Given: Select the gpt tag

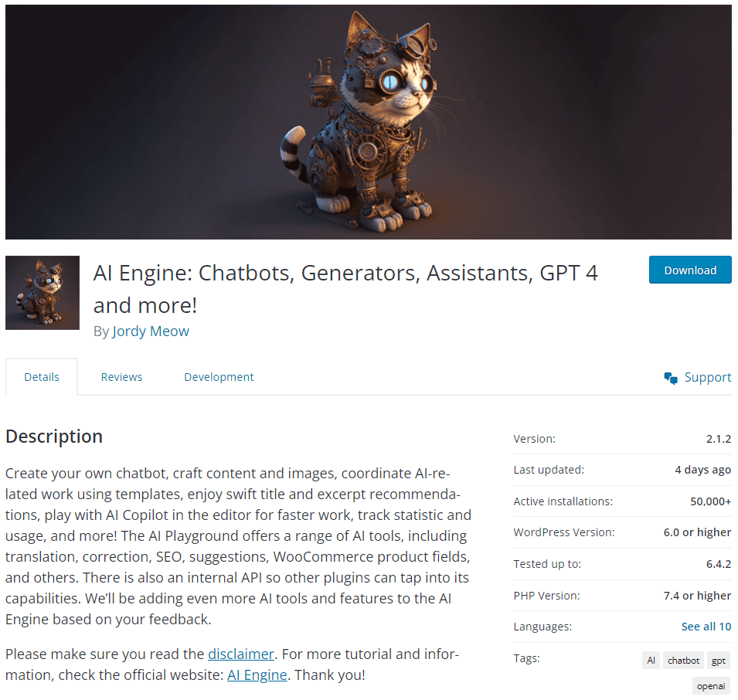Looking at the screenshot, I should pyautogui.click(x=719, y=660).
